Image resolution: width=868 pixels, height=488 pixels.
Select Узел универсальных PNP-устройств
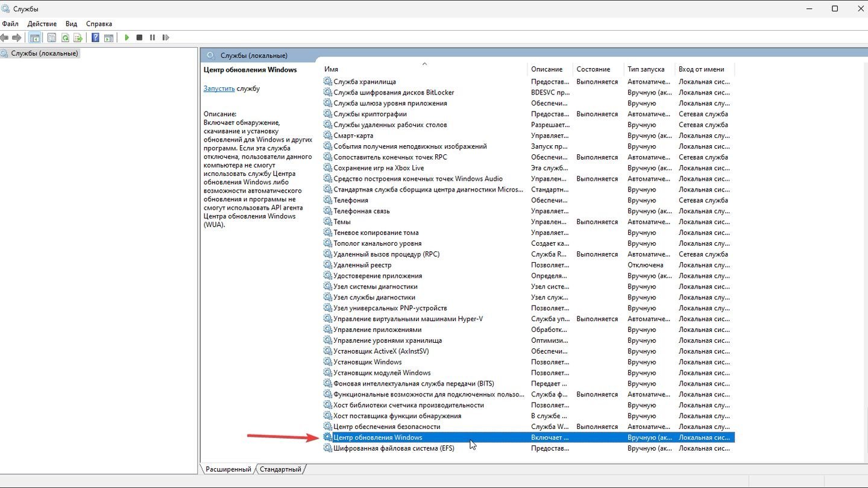(x=529, y=308)
